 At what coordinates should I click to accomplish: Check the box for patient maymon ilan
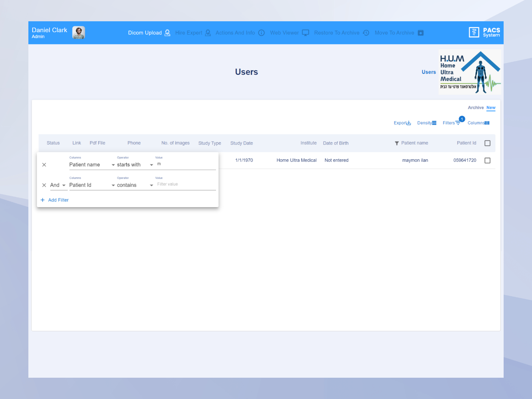(x=487, y=160)
